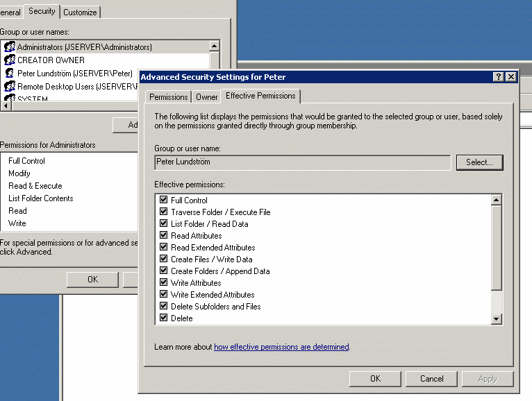Toggle Create Files / Write Data checkbox
The height and width of the screenshot is (401, 532).
click(x=163, y=259)
